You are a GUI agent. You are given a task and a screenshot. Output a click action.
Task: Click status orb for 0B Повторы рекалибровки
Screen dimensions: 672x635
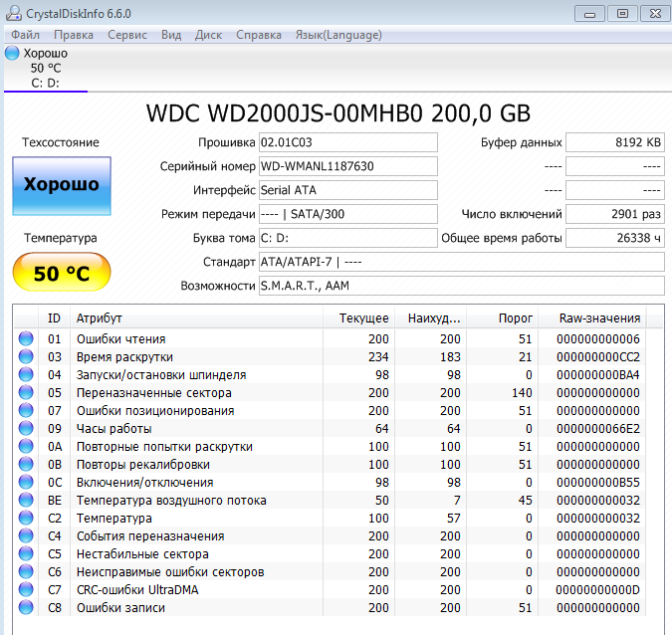pos(26,464)
